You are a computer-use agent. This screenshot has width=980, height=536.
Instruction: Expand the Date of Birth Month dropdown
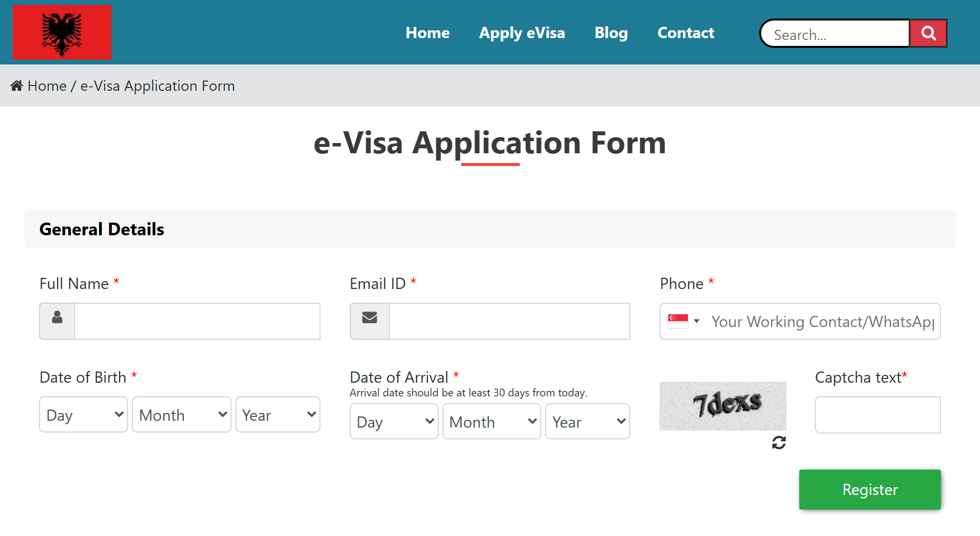(181, 414)
